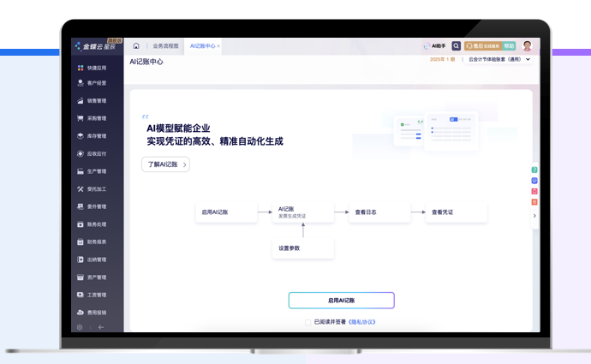The height and width of the screenshot is (364, 591).
Task: Click the user avatar at top right
Action: click(528, 46)
